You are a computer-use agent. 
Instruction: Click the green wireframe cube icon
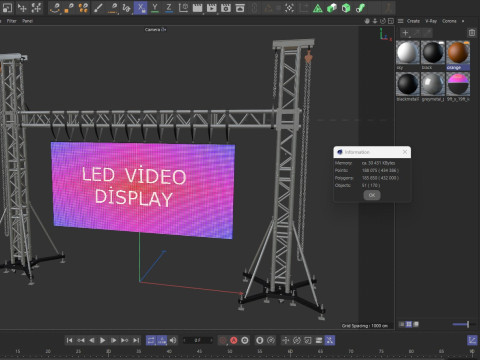pos(346,8)
